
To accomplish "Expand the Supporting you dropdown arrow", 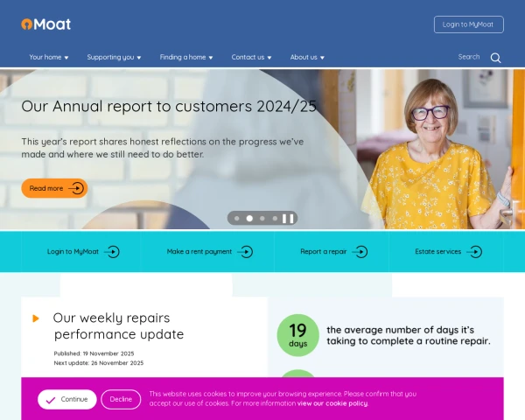I will [x=139, y=58].
